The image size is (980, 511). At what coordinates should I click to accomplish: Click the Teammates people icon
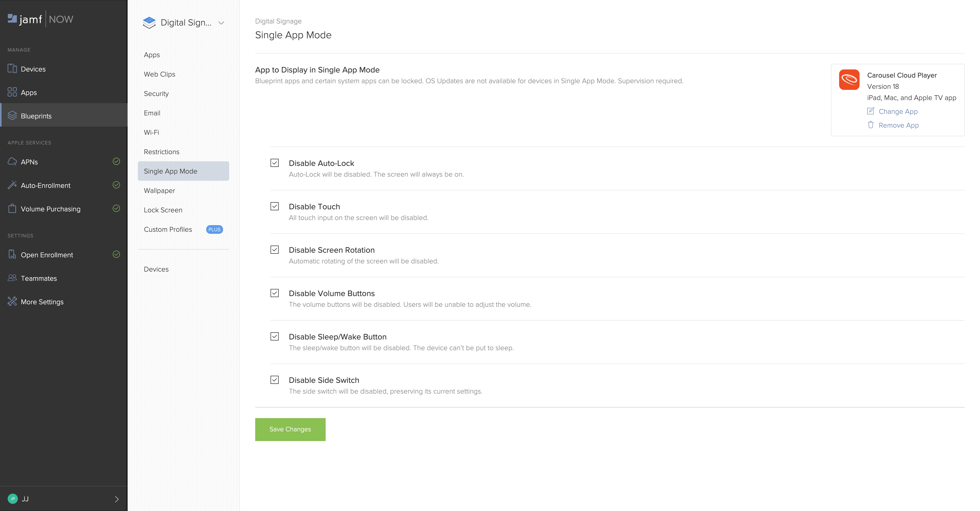tap(12, 278)
